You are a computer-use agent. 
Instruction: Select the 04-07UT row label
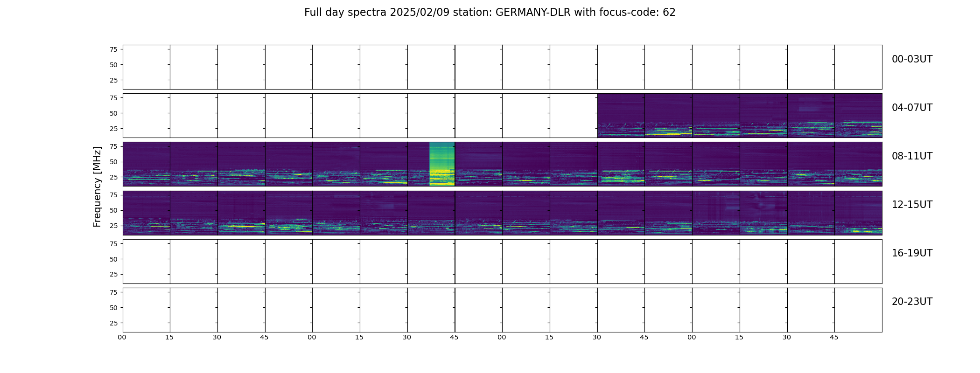(x=912, y=108)
